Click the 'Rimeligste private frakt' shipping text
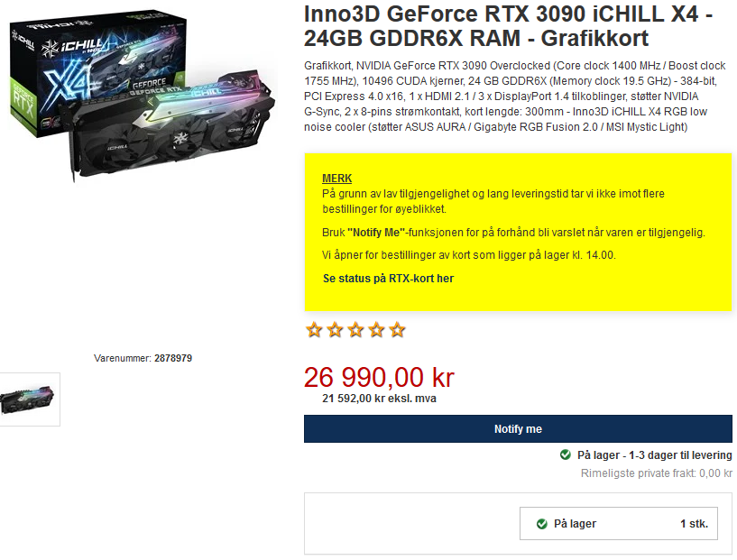The height and width of the screenshot is (560, 737). 657,473
